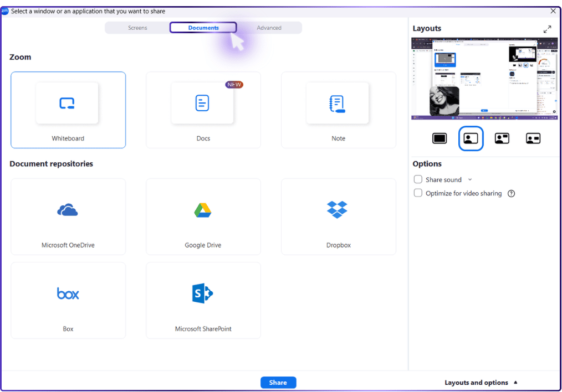Open Microsoft OneDrive repository

tap(68, 216)
